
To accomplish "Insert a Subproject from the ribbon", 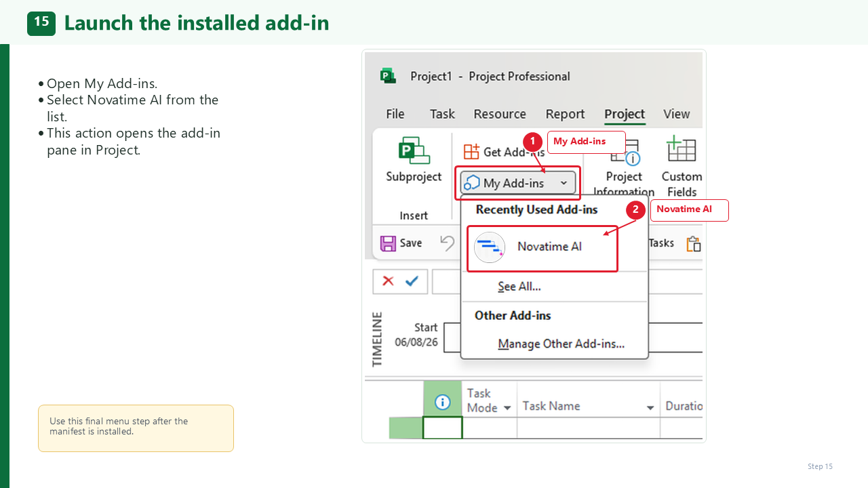I will point(414,160).
